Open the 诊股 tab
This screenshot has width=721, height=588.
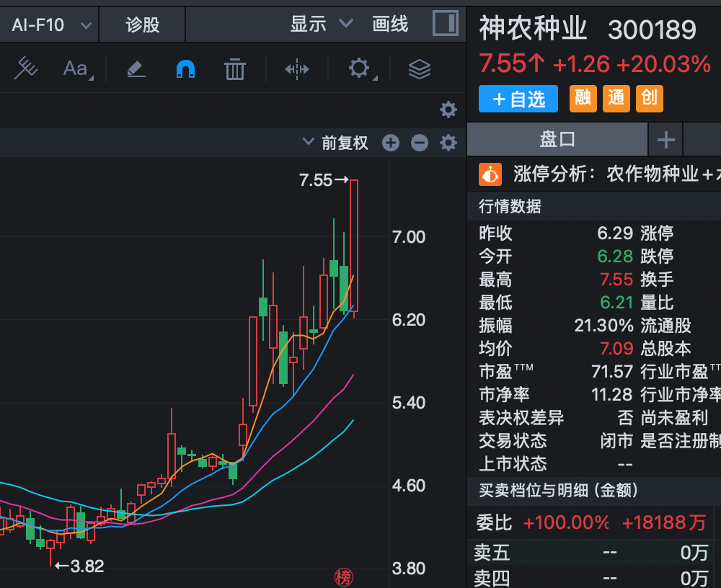(x=143, y=24)
